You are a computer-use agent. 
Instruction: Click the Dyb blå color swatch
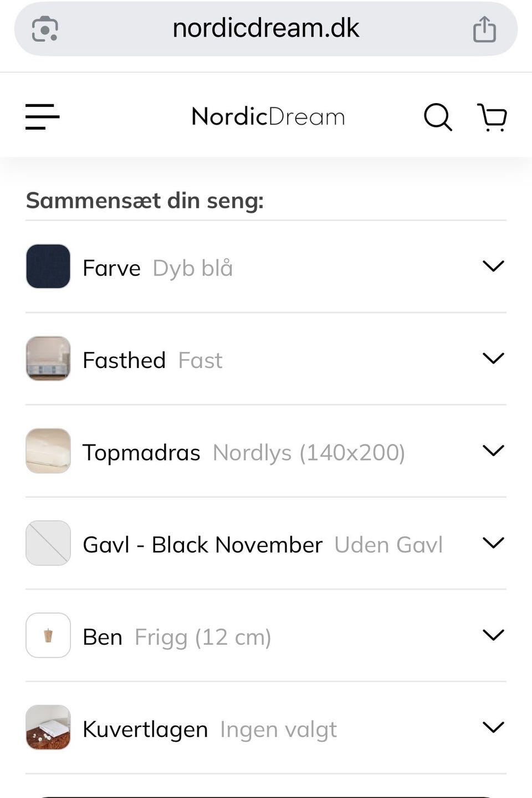[x=48, y=267]
